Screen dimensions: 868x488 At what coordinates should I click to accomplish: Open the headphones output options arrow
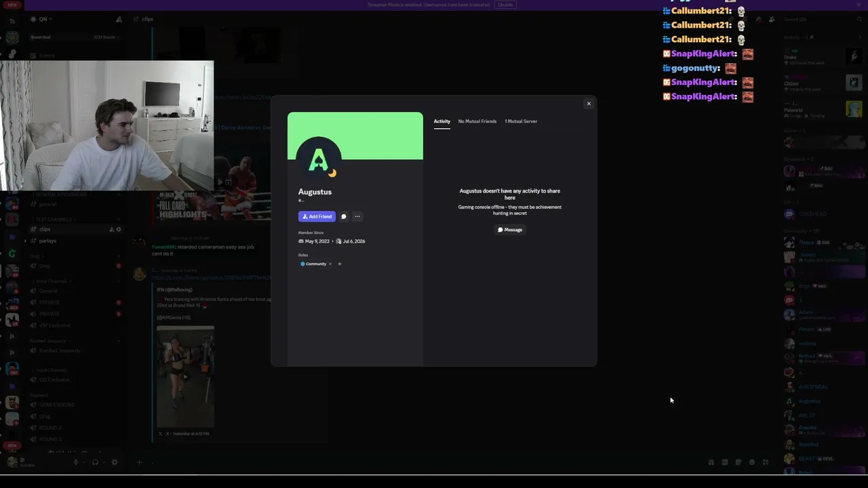point(102,462)
